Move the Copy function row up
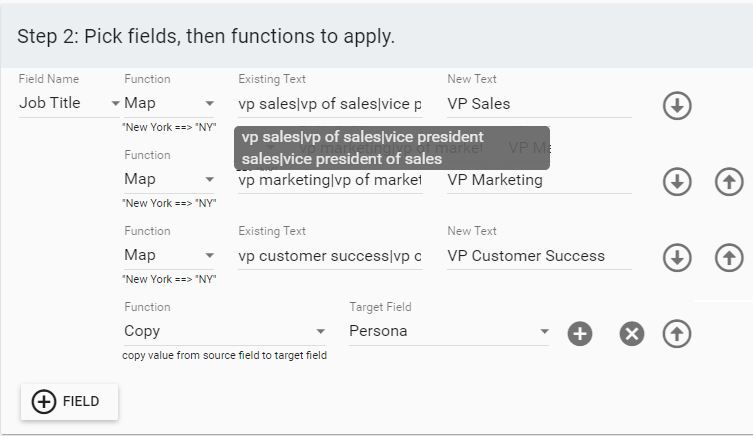 (677, 334)
